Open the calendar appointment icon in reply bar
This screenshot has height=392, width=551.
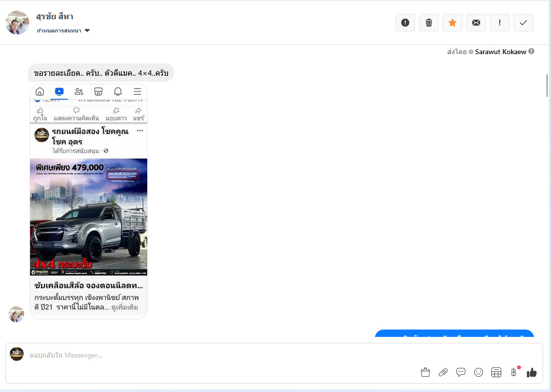(496, 372)
